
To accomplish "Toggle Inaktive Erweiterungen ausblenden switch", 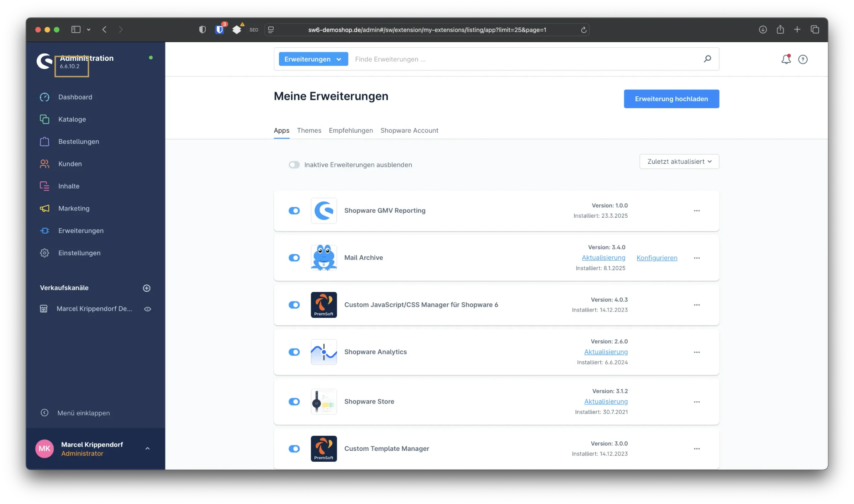I will pos(294,165).
